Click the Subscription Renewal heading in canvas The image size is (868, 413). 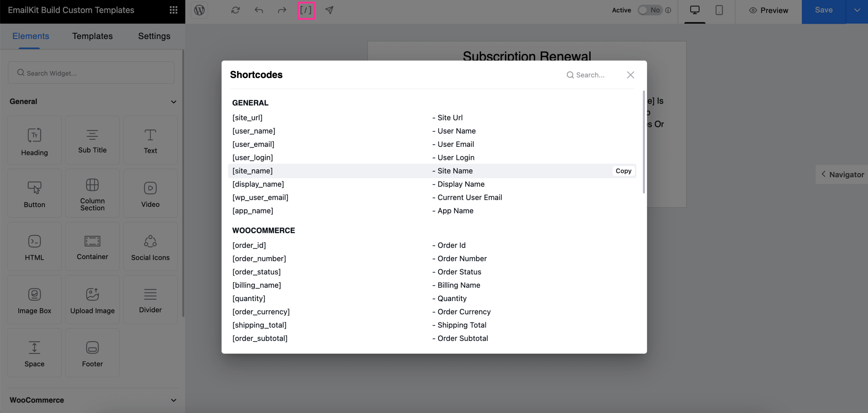point(527,56)
